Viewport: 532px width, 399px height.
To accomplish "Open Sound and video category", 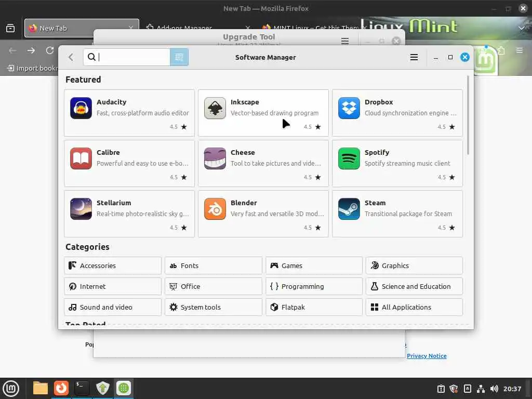I will click(x=113, y=307).
